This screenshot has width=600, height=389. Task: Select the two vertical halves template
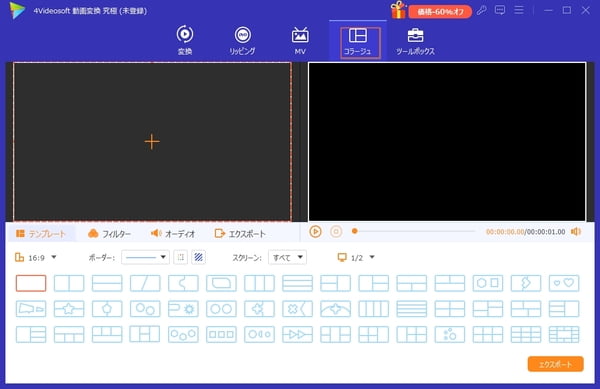[69, 283]
